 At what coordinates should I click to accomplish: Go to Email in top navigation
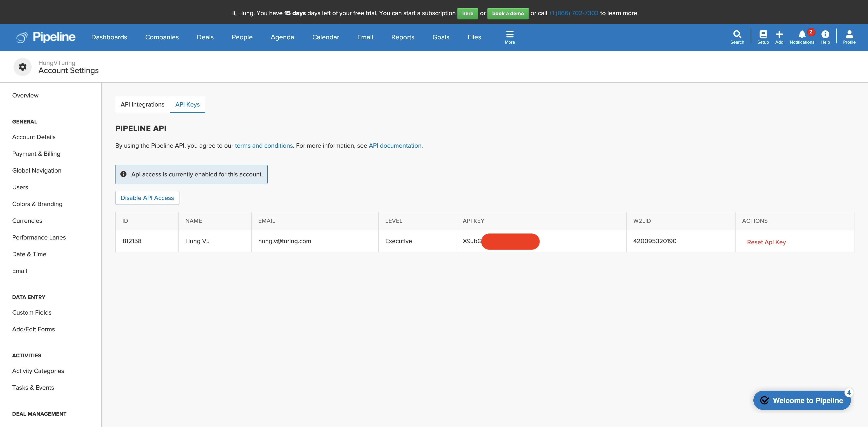click(x=365, y=37)
